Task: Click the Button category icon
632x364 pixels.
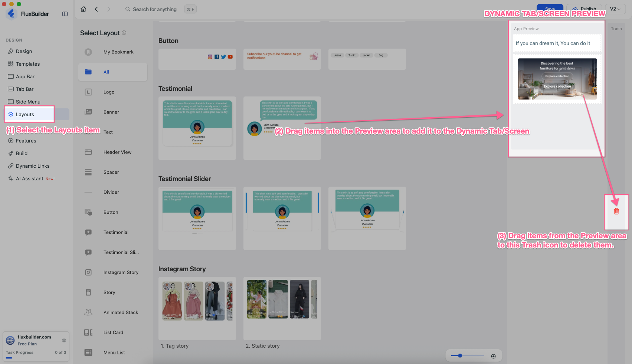Action: 88,212
